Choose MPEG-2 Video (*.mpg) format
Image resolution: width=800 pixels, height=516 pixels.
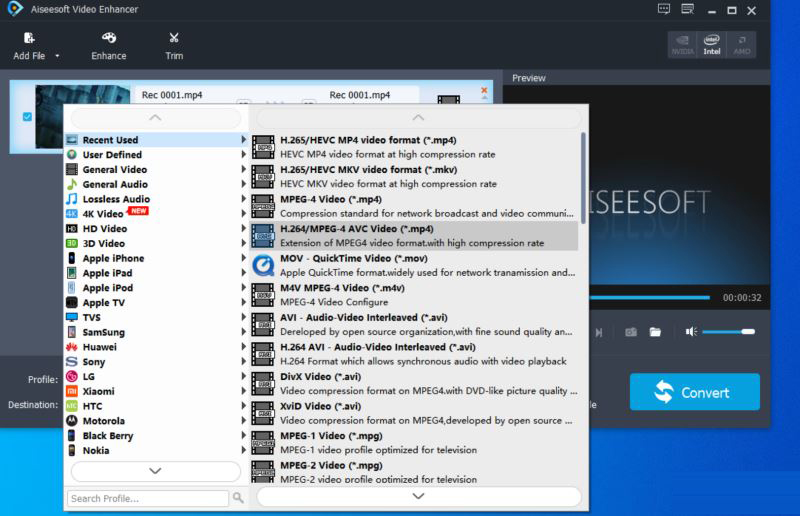(x=414, y=472)
